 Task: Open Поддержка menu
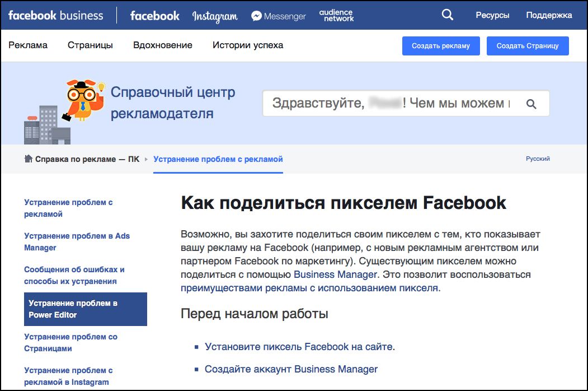(x=549, y=15)
